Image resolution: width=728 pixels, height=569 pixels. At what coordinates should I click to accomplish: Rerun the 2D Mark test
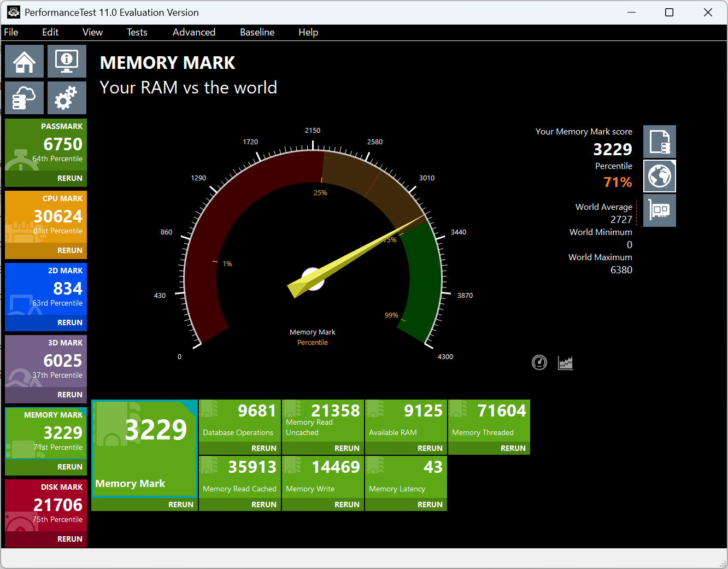click(70, 322)
